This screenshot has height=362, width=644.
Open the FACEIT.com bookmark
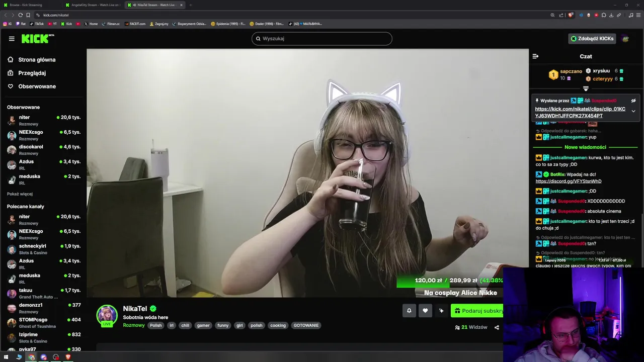(x=134, y=24)
